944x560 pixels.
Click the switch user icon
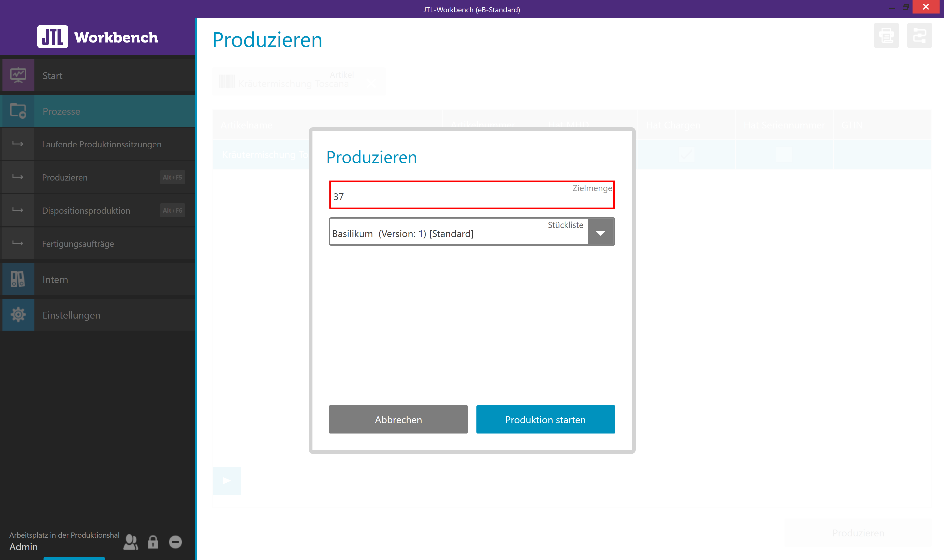pos(131,542)
